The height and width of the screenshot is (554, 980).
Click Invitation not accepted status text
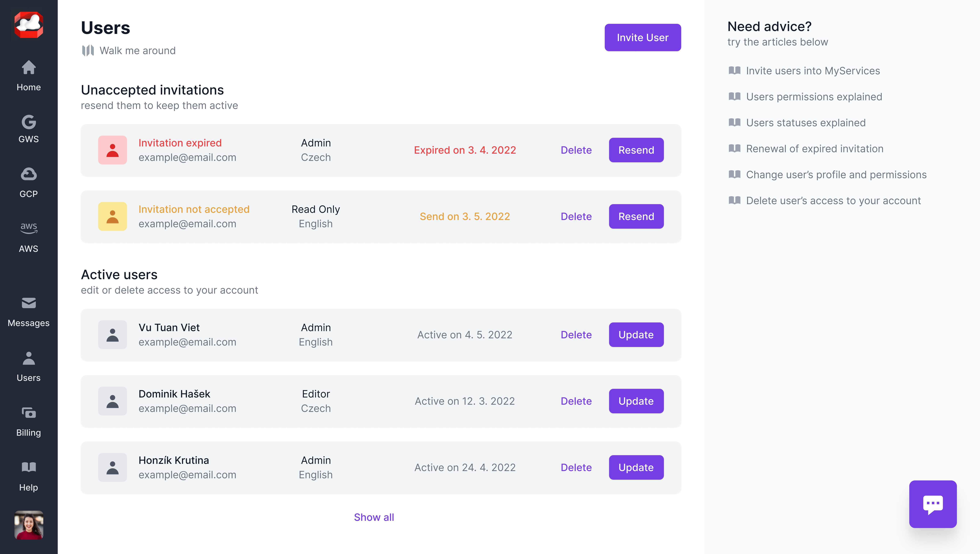pyautogui.click(x=194, y=209)
